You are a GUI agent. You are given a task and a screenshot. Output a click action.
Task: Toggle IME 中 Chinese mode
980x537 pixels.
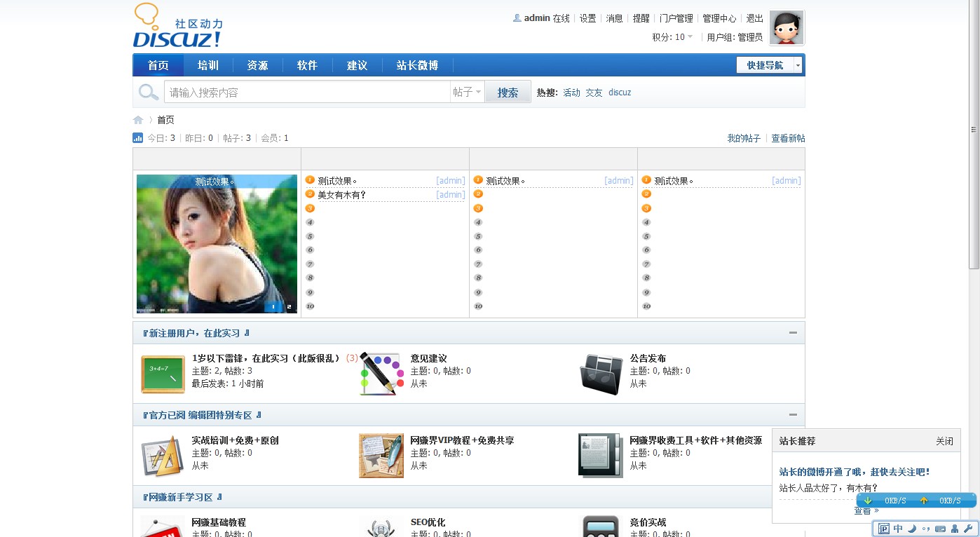coord(898,529)
